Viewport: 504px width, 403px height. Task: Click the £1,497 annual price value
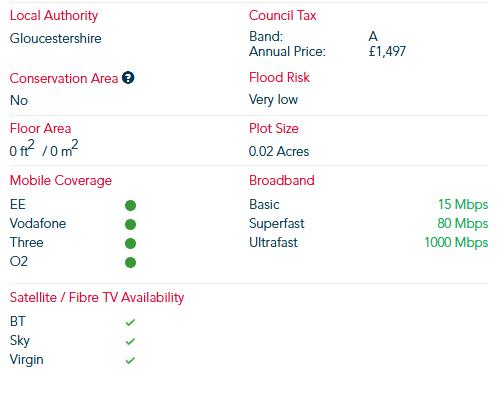pyautogui.click(x=387, y=51)
